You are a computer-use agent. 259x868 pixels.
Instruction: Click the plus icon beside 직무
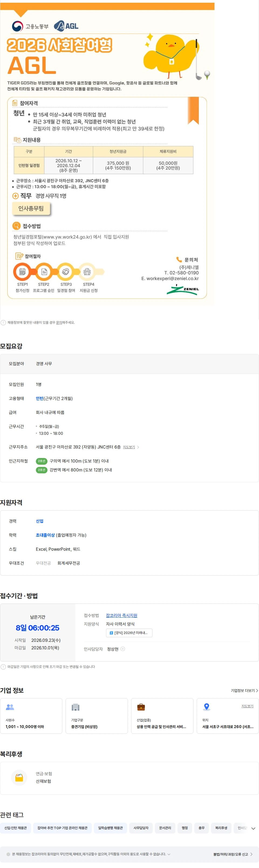coord(16,196)
